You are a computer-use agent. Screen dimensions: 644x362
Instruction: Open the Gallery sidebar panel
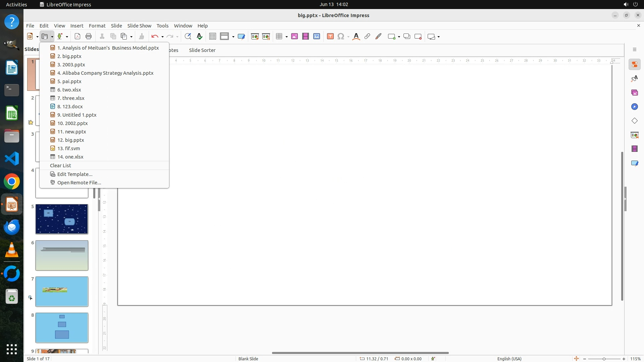point(634,93)
